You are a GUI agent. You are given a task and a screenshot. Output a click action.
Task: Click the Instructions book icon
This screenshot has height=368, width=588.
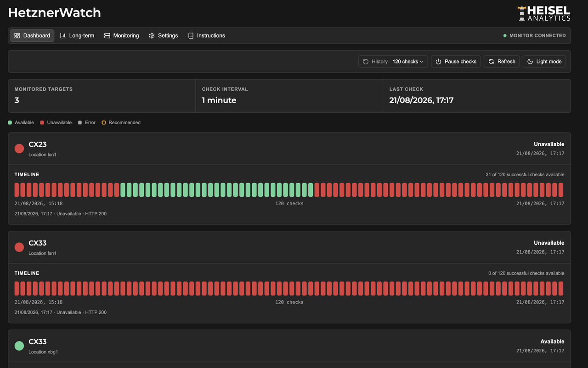pyautogui.click(x=191, y=35)
